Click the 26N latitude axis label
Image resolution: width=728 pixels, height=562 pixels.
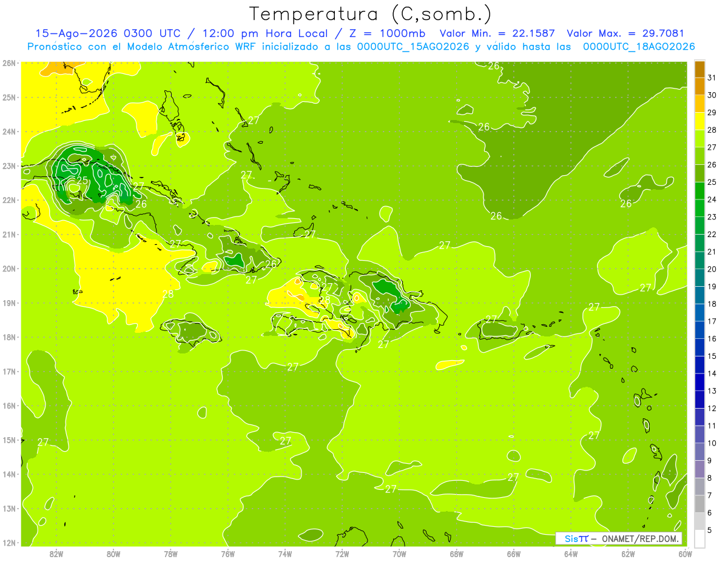(x=8, y=63)
